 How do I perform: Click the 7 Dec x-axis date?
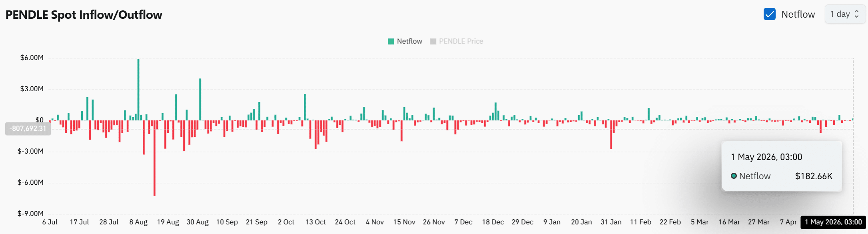(x=463, y=222)
